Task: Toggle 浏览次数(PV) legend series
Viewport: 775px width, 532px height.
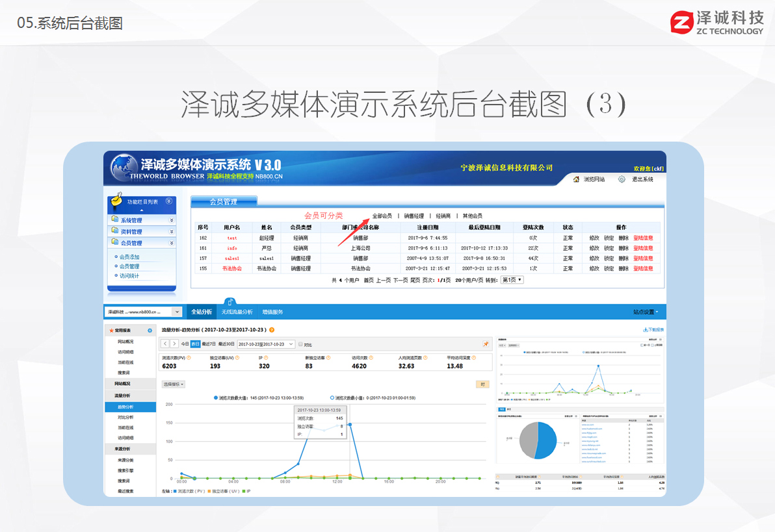Action: [x=192, y=492]
